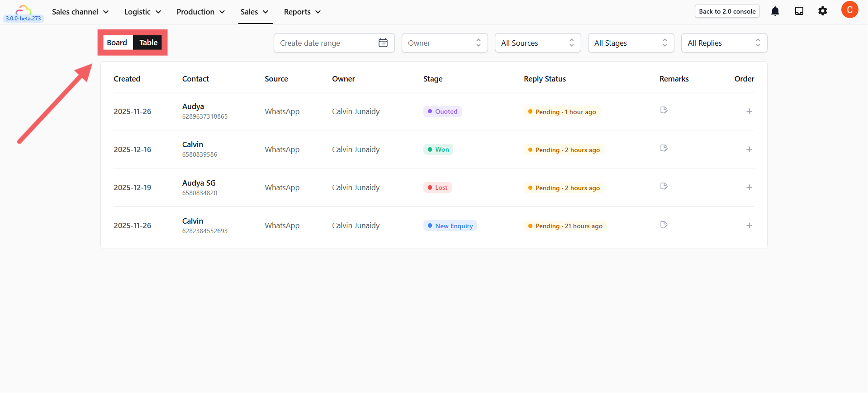Open the calendar icon in date range field
This screenshot has width=868, height=393.
coord(383,43)
